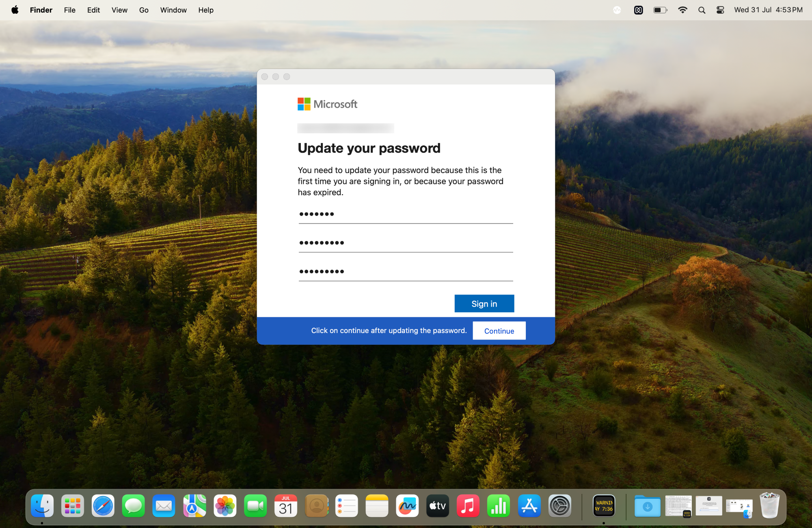Click the Spotlight search magnifier icon
812x528 pixels.
[x=702, y=10]
